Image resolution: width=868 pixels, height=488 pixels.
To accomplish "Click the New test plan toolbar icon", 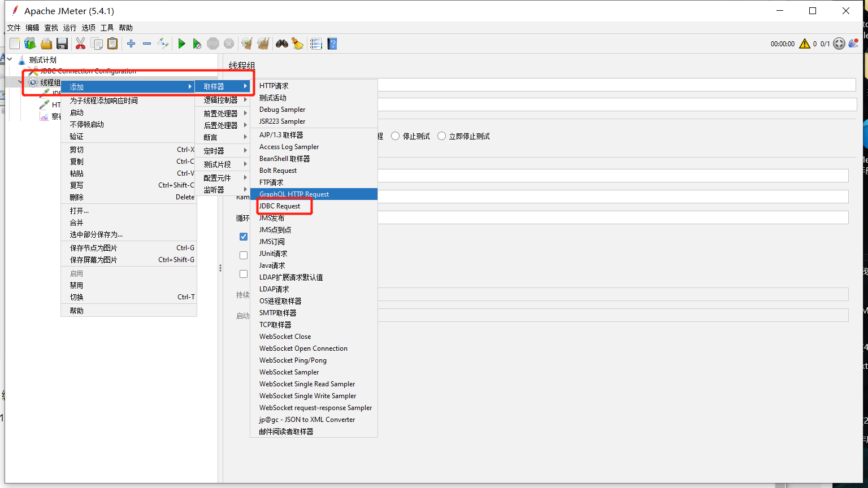I will (15, 43).
